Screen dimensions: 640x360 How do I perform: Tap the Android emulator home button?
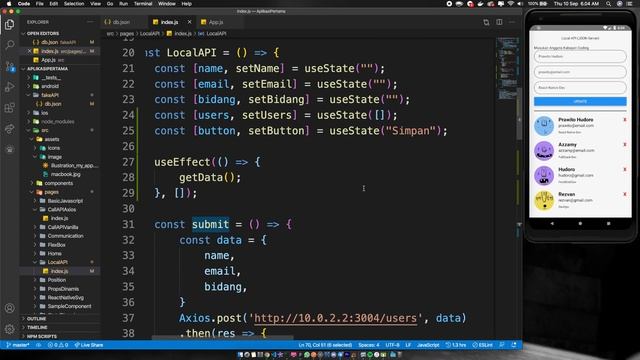[x=580, y=224]
